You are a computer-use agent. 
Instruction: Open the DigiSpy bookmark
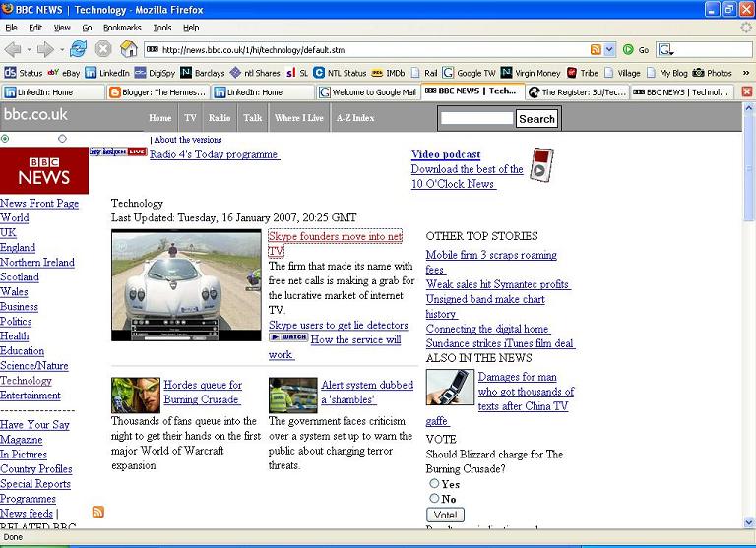[x=155, y=73]
